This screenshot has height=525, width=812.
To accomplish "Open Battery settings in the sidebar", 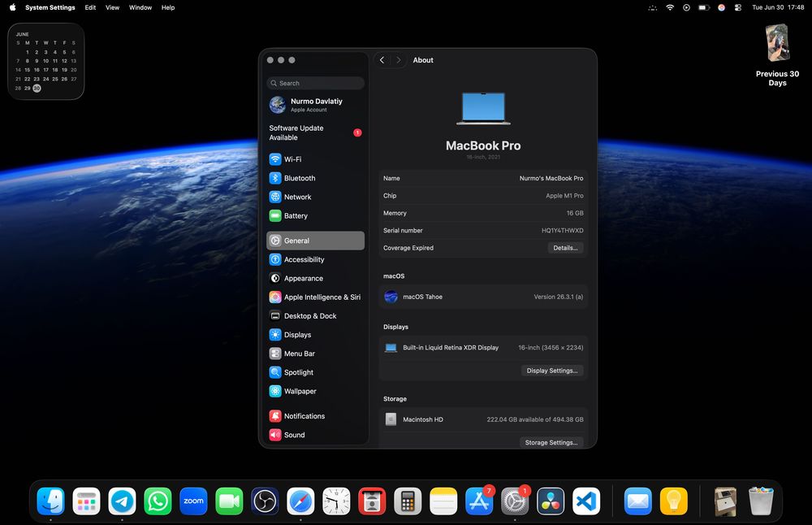I will (x=315, y=215).
